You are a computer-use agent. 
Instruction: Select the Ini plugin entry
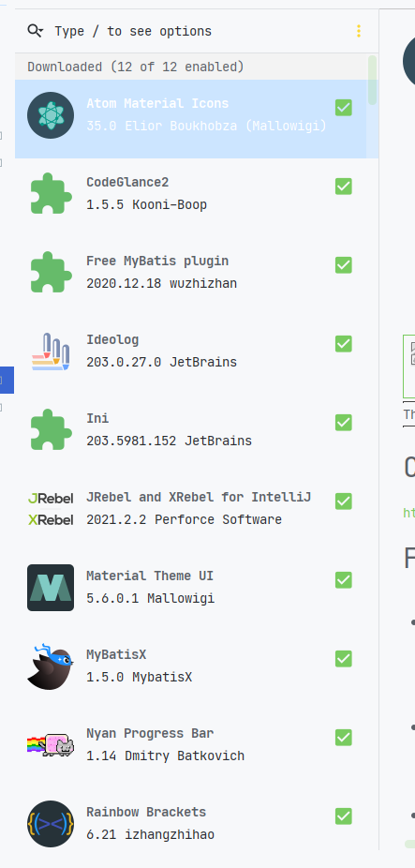click(191, 429)
